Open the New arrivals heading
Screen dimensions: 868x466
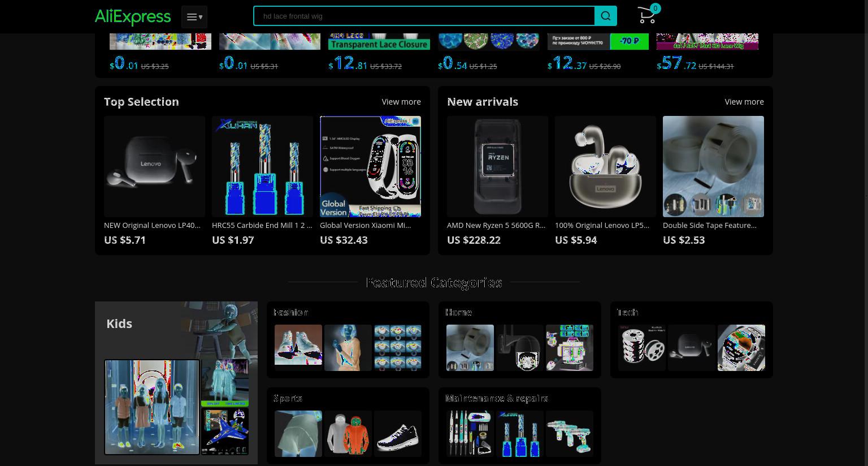pos(483,102)
